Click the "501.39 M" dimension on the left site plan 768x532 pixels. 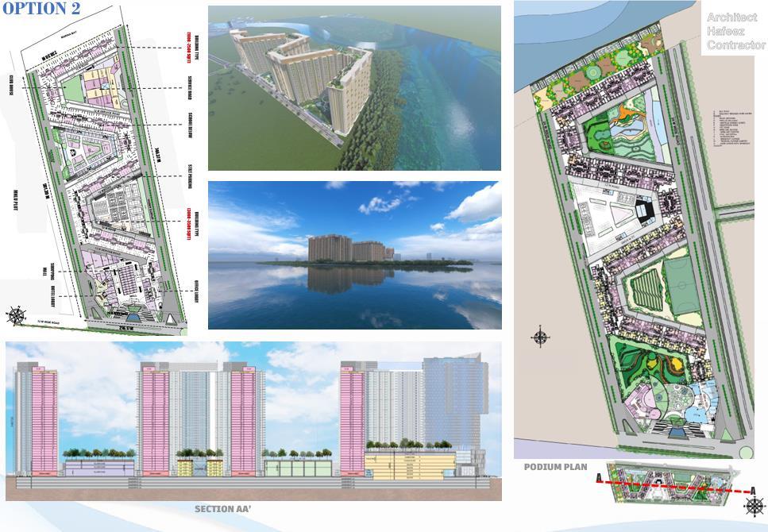pyautogui.click(x=45, y=191)
